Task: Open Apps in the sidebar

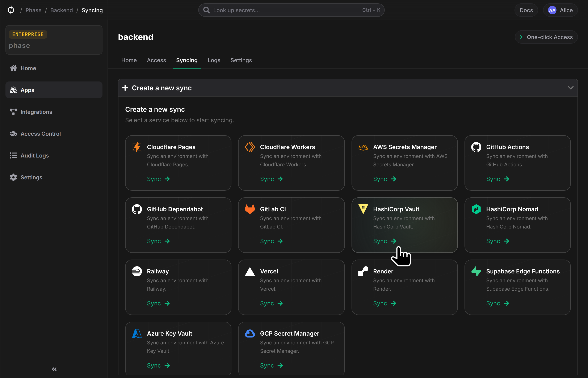Action: pyautogui.click(x=54, y=90)
